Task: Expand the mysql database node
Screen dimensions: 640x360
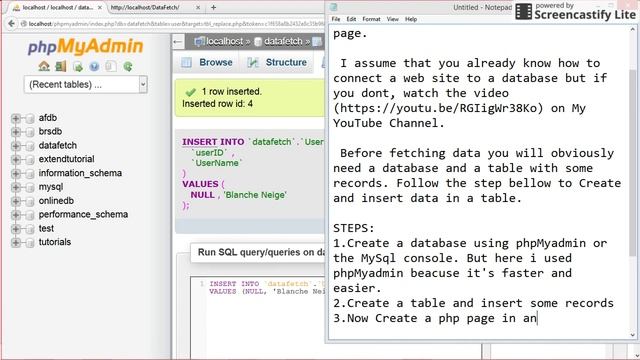Action: (16, 187)
